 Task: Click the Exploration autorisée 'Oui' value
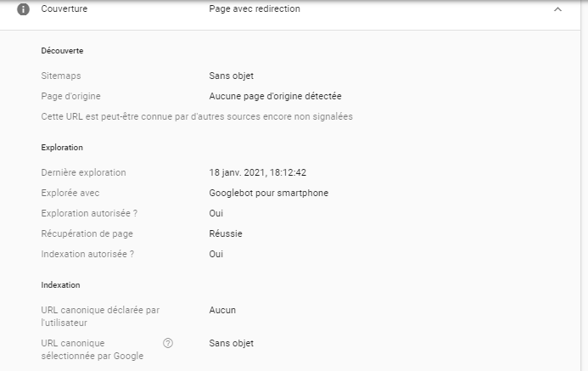point(216,213)
